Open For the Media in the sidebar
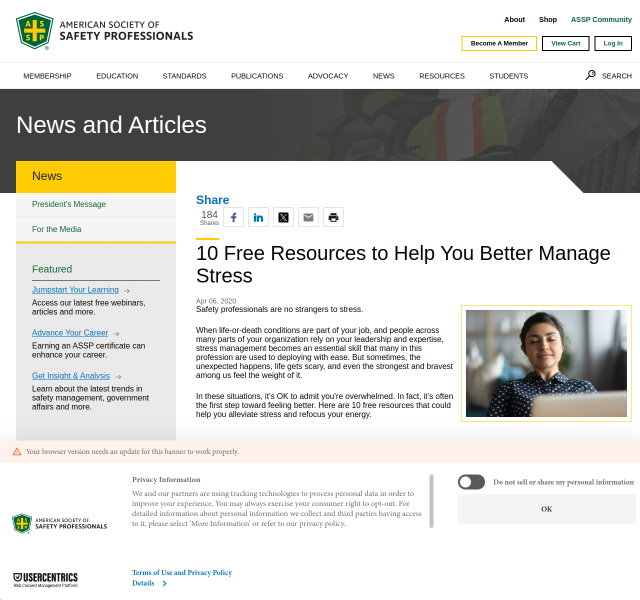The height and width of the screenshot is (600, 640). (57, 229)
